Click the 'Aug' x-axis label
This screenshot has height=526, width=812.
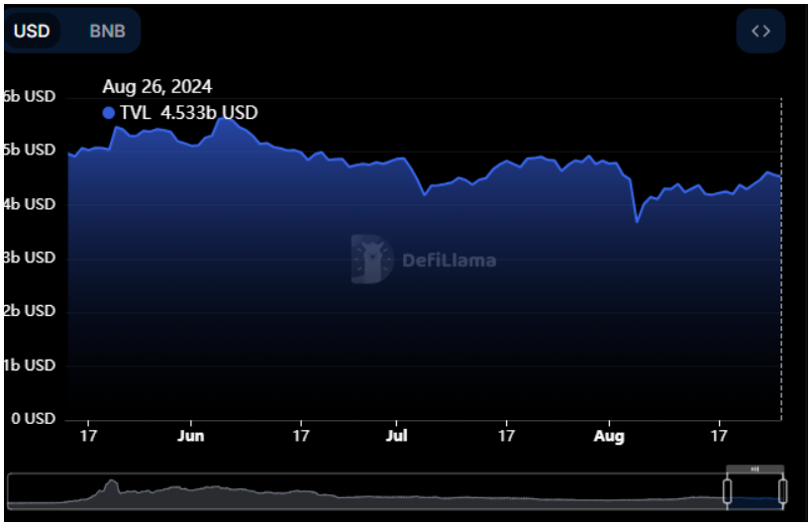(x=609, y=436)
